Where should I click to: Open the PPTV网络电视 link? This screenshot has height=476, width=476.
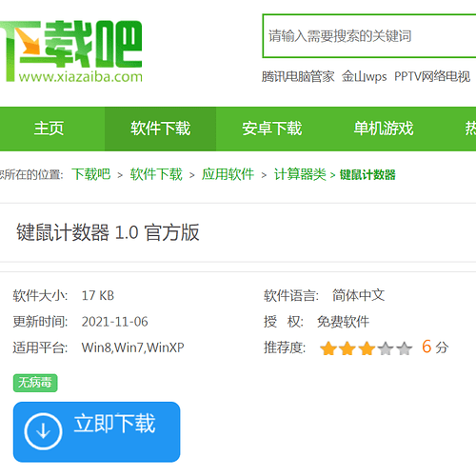coord(432,76)
